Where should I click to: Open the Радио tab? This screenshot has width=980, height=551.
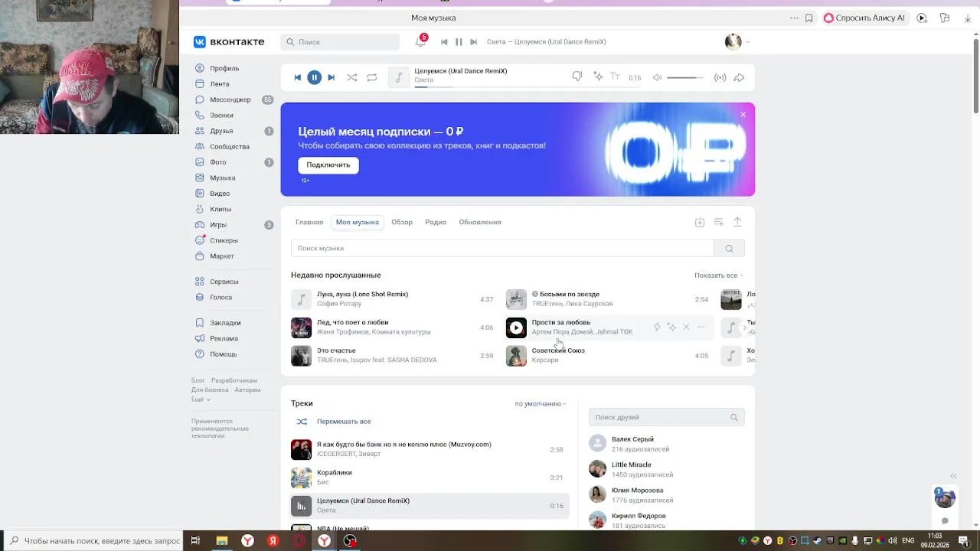tap(436, 222)
